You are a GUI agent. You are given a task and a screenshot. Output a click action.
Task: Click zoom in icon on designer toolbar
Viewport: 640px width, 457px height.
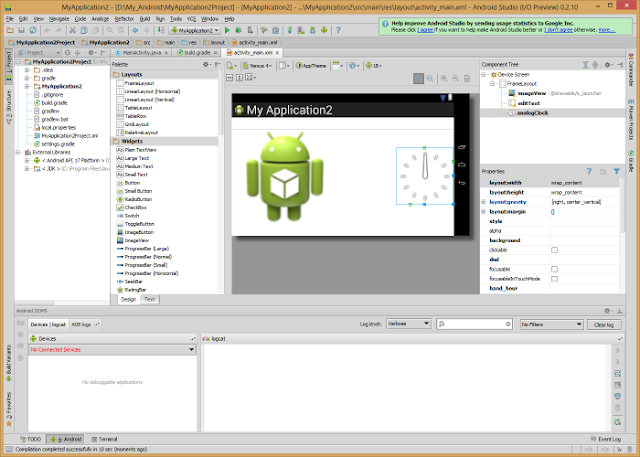pyautogui.click(x=444, y=78)
